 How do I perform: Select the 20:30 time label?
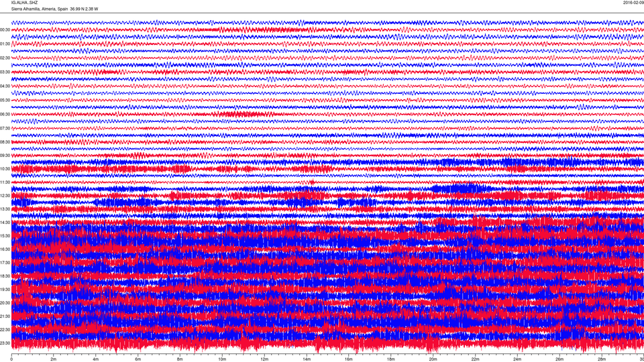5,303
